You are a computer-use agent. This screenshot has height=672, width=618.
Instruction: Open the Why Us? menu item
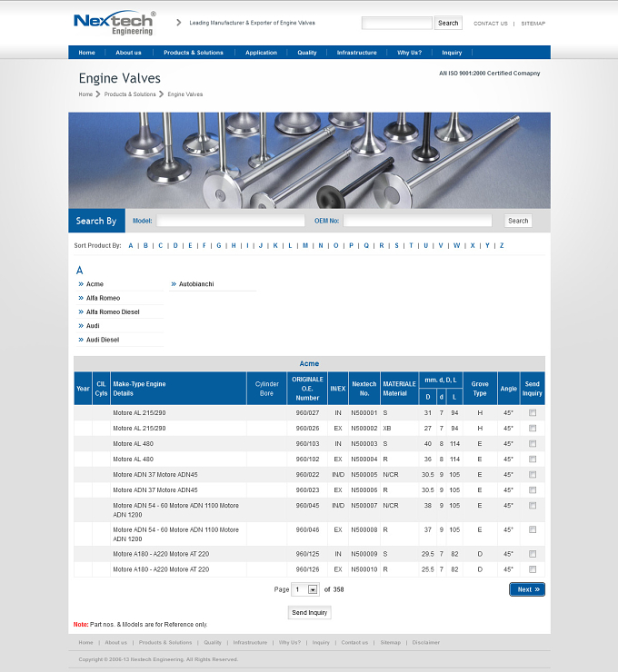pyautogui.click(x=410, y=53)
